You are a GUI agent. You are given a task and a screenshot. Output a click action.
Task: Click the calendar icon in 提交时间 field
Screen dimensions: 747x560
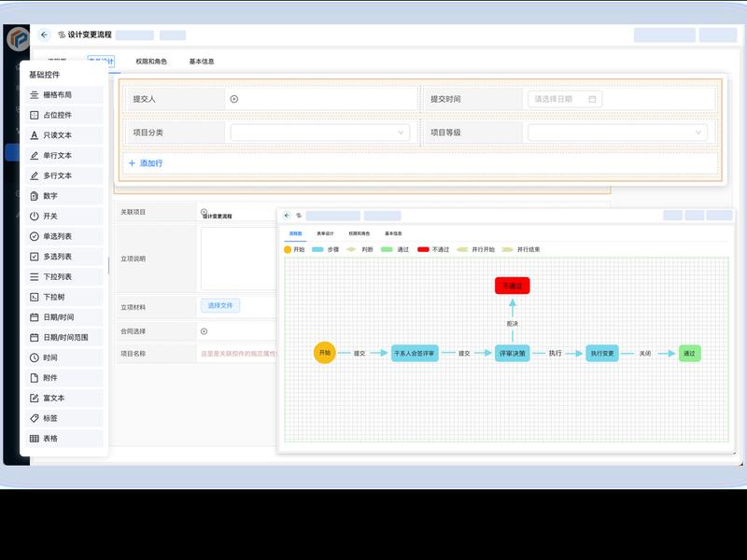pos(592,99)
